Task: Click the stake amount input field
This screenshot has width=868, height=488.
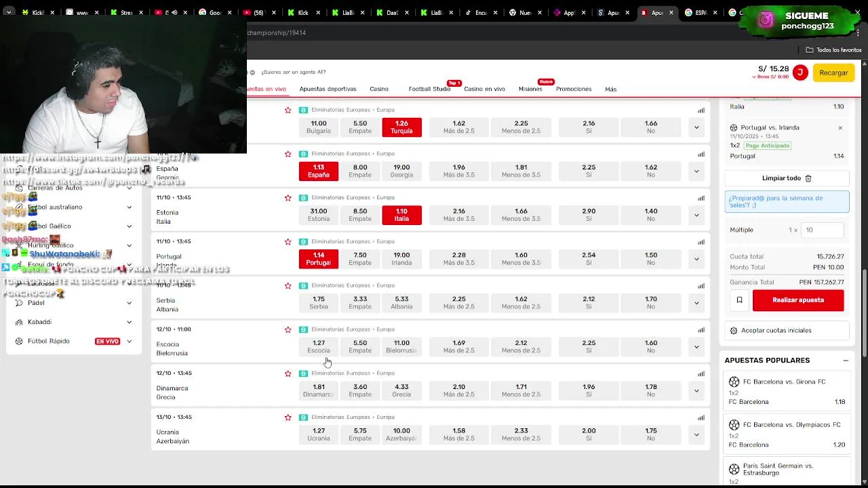Action: pos(823,230)
